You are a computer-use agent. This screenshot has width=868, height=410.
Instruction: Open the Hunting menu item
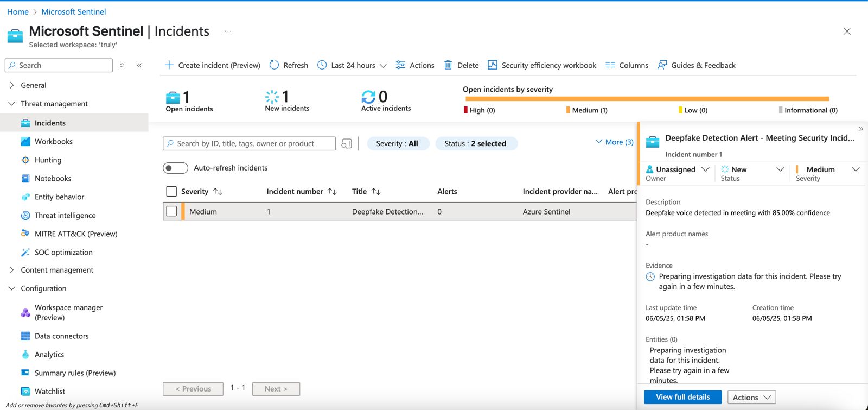point(48,160)
